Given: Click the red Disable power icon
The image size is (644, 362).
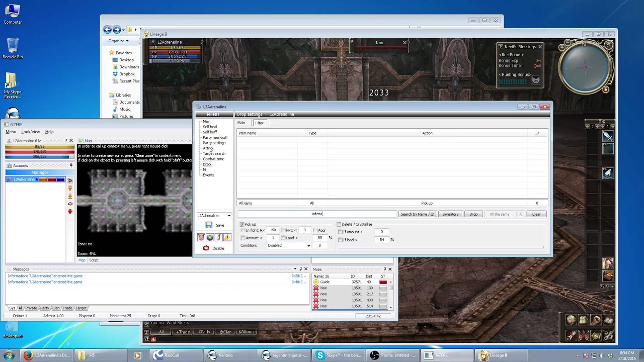Looking at the screenshot, I should 206,248.
